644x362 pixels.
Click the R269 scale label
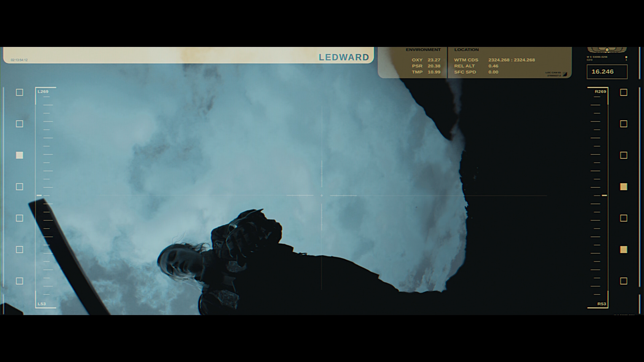[x=600, y=92]
